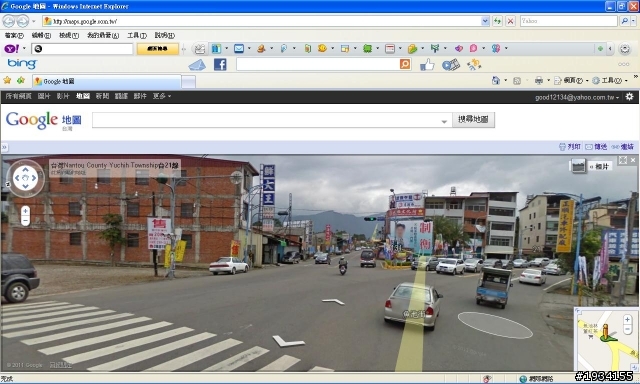The image size is (640, 384).
Task: Click the 圖片 link in Google bar
Action: coord(44,96)
